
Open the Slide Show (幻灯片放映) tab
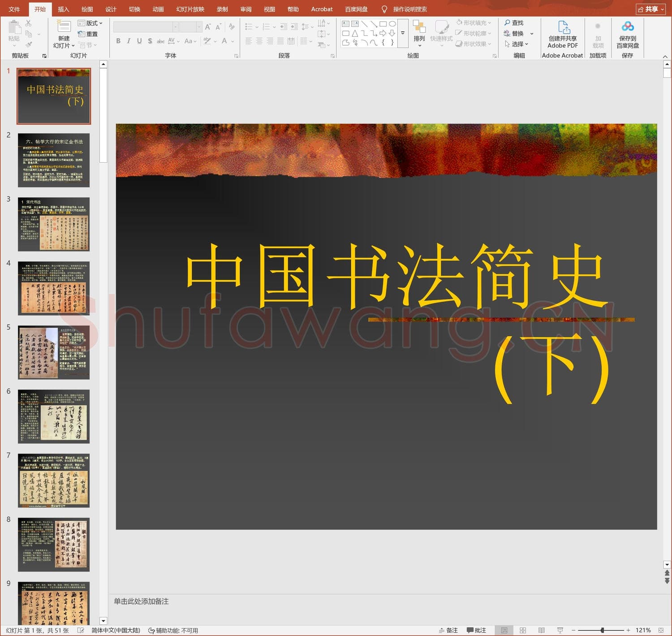190,9
